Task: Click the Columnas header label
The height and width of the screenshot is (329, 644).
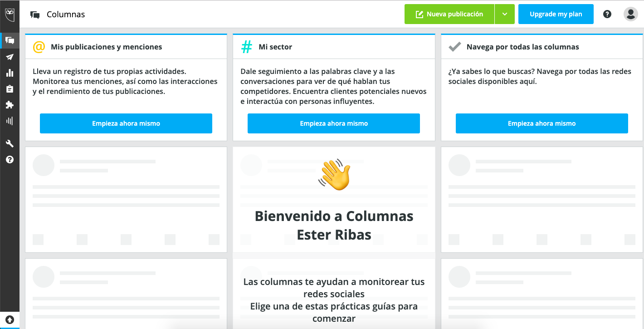Action: pos(66,14)
